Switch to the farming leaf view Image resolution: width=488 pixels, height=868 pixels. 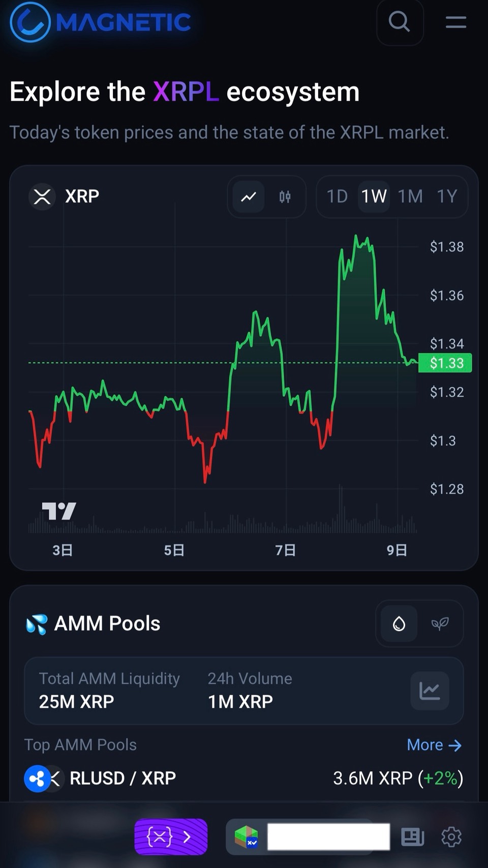440,623
